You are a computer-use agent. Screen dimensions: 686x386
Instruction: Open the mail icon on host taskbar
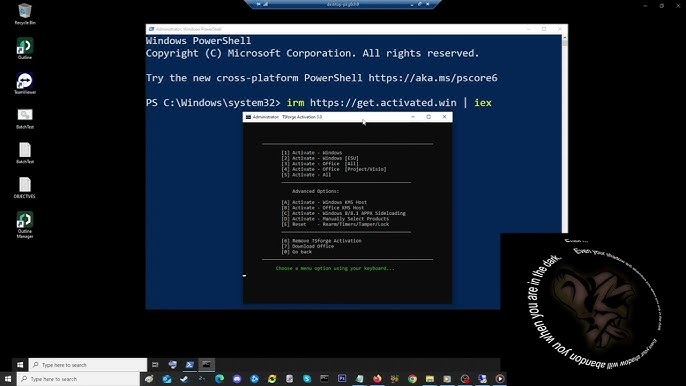(167, 379)
